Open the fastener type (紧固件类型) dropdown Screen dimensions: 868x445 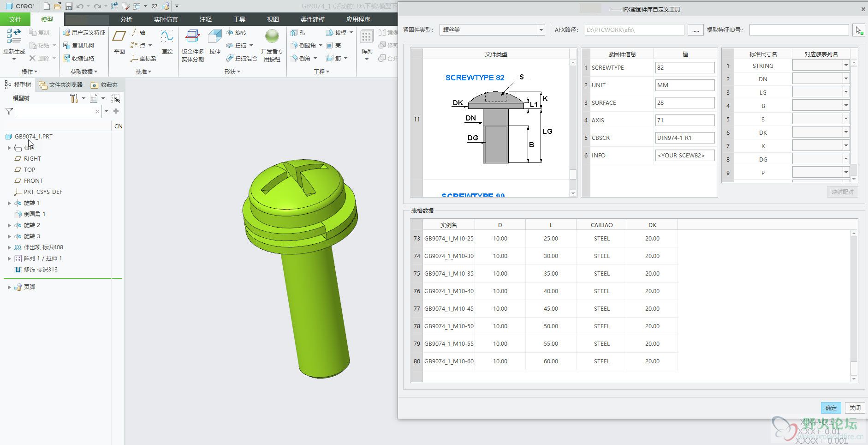pos(541,30)
